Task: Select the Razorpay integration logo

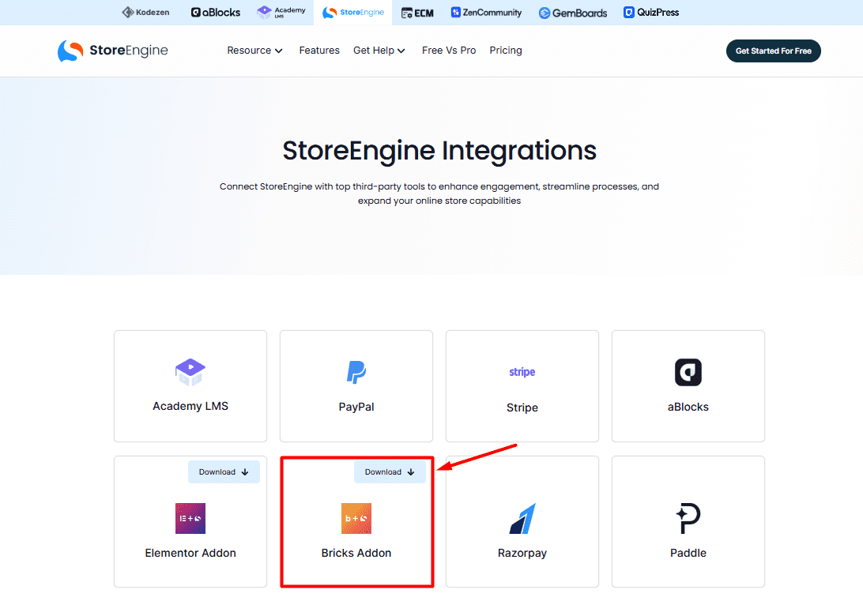Action: tap(522, 518)
